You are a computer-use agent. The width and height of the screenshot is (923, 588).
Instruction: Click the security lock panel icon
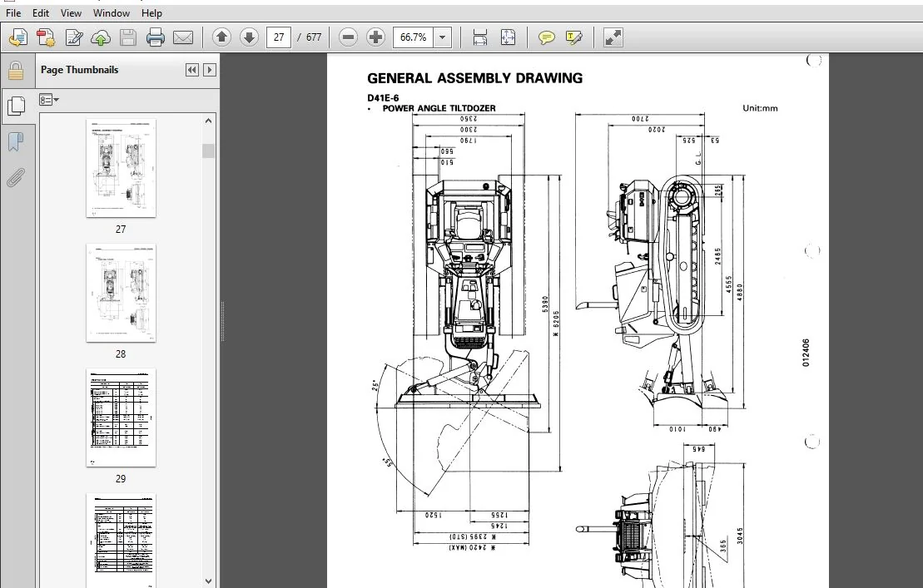tap(16, 72)
